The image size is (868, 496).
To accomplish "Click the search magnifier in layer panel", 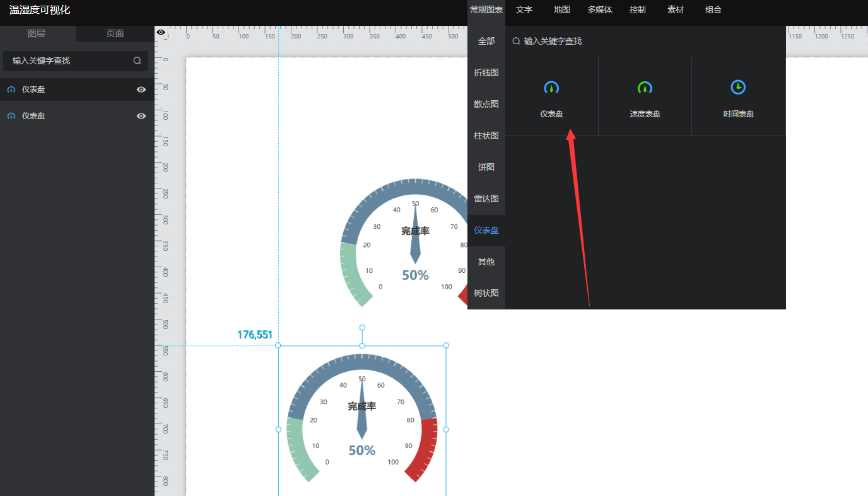I will click(x=137, y=61).
